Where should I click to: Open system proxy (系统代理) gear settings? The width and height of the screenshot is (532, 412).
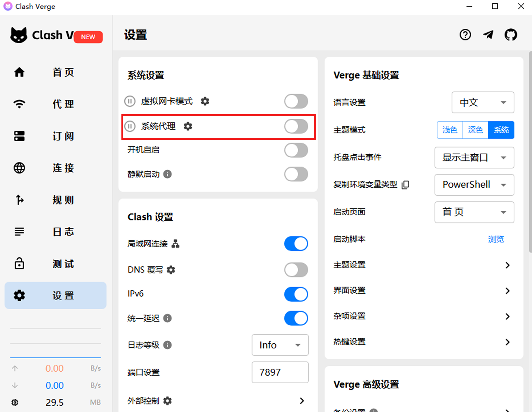pos(188,126)
